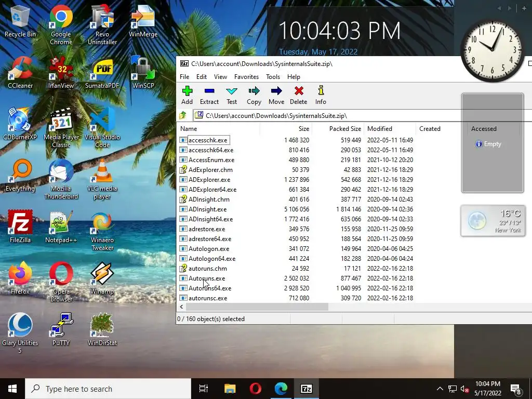Open the File menu
Screen dimensions: 532x399
click(x=184, y=77)
